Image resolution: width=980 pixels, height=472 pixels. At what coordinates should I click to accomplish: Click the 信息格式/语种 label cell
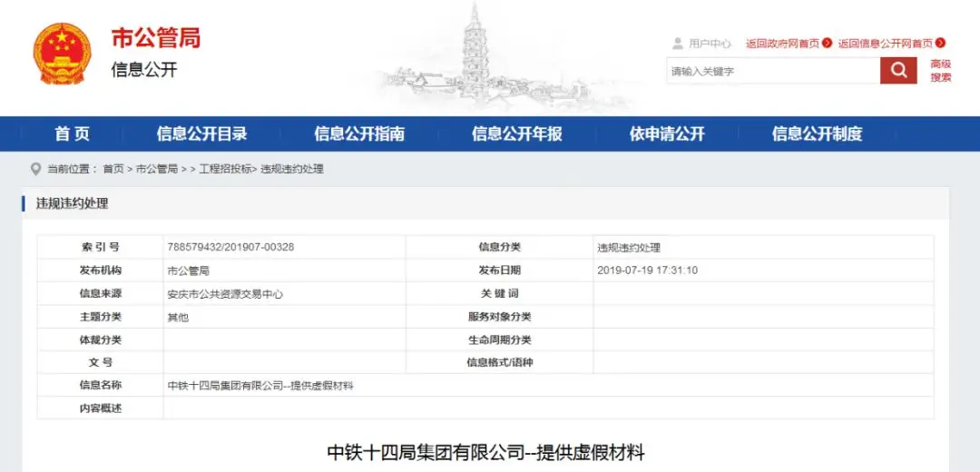coord(499,362)
